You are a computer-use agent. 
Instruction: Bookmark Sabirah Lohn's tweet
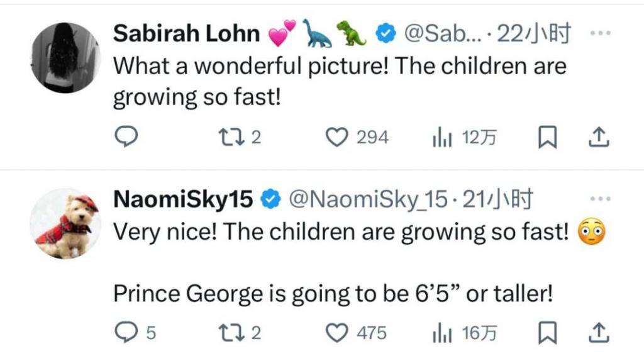pos(548,137)
